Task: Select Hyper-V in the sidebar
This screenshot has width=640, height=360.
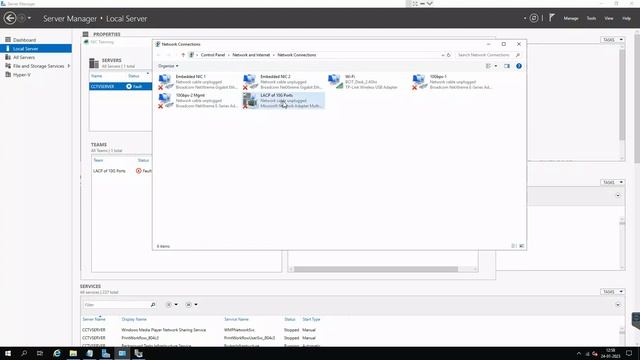Action: point(21,75)
